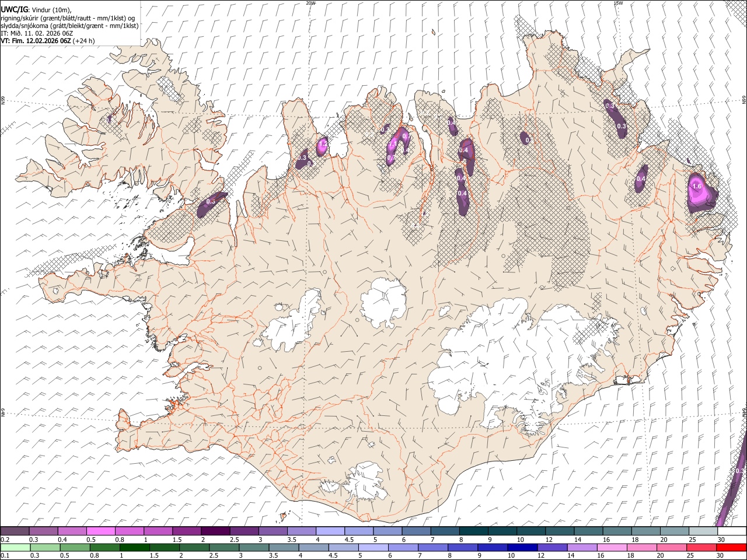Click the 'rigning/skúrir' legend description line
Viewport: 747px width, 560px height.
[68, 18]
